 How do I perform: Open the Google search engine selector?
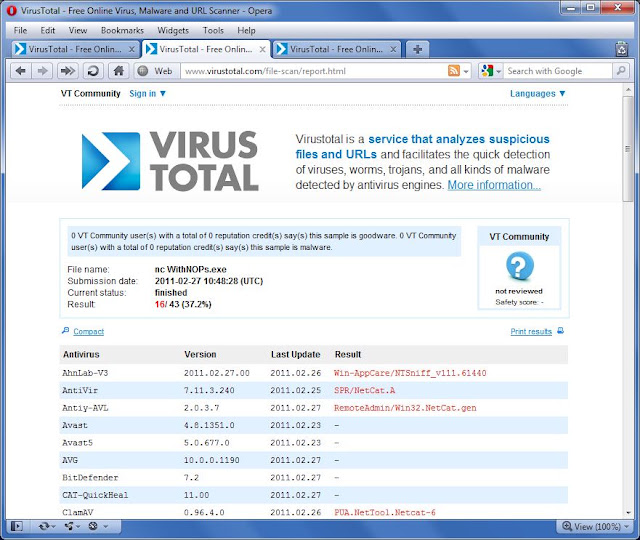tap(491, 71)
